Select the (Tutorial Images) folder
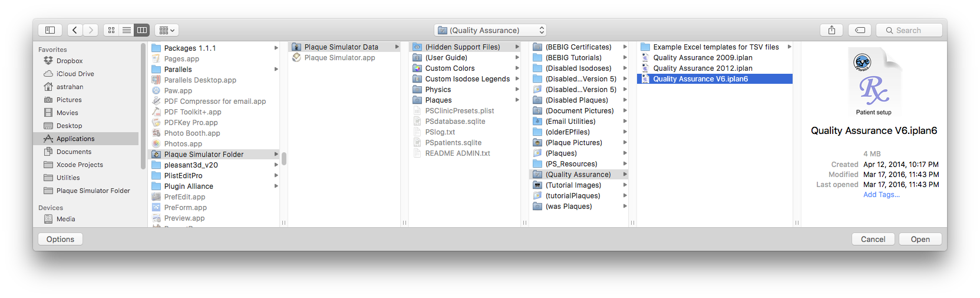Viewport: 980px width, 298px height. click(x=573, y=185)
